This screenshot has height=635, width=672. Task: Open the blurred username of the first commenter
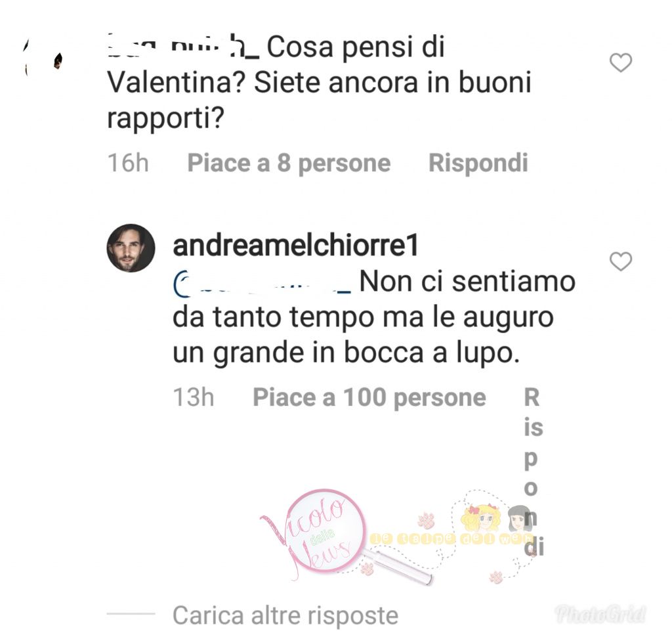(183, 47)
